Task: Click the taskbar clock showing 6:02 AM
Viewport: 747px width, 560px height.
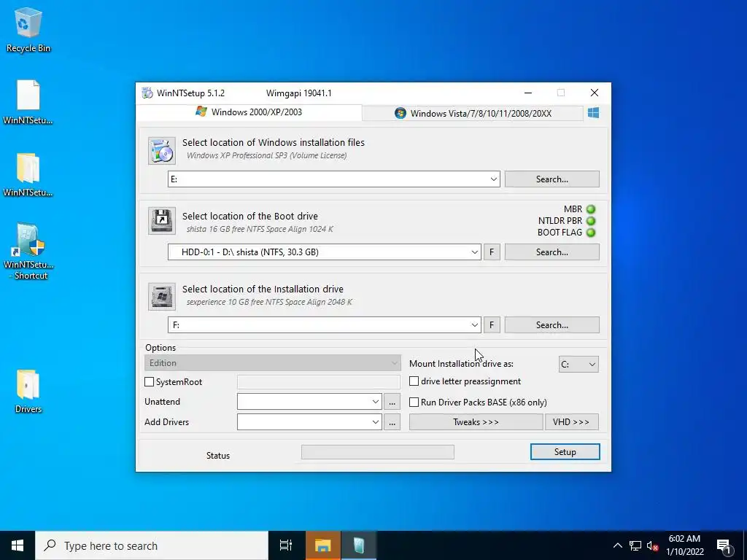Action: pos(684,545)
